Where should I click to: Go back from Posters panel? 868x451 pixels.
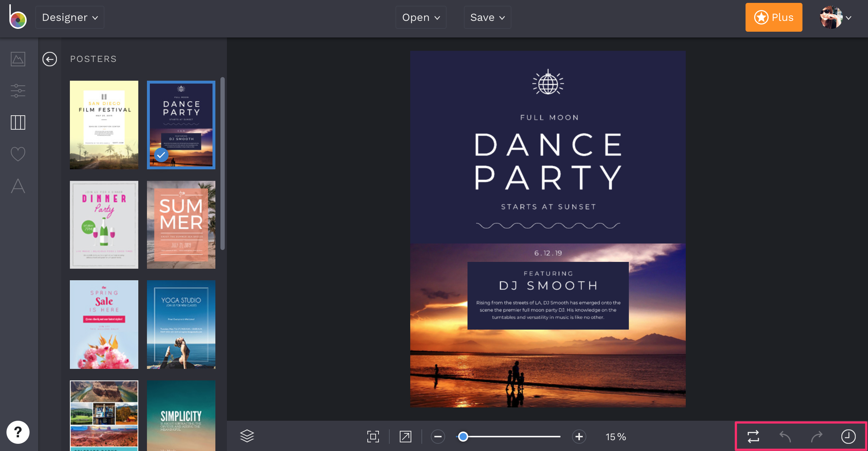coord(50,59)
